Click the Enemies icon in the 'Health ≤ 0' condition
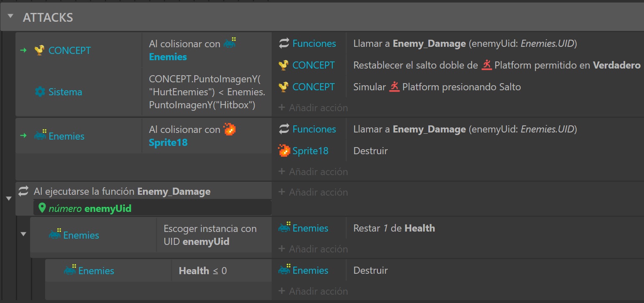The image size is (644, 303). click(x=70, y=270)
